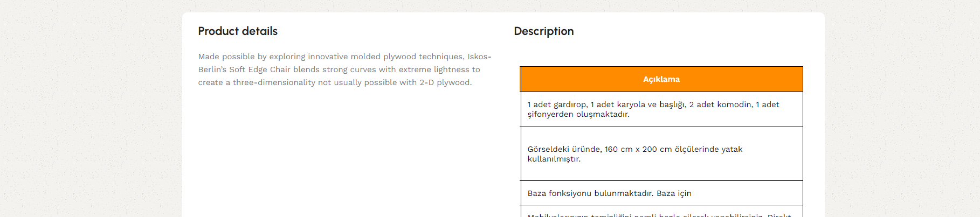This screenshot has height=217, width=980.
Task: Click the "2-D plywood." text
Action: point(446,82)
